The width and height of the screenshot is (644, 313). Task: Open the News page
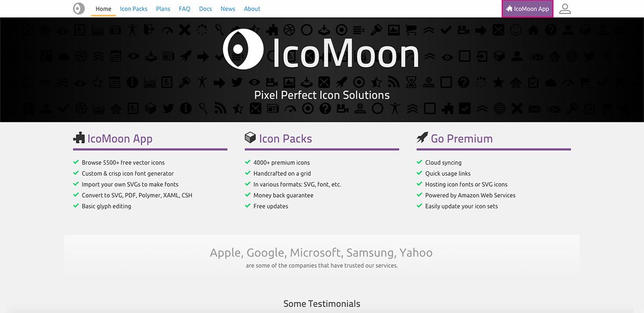[x=228, y=9]
